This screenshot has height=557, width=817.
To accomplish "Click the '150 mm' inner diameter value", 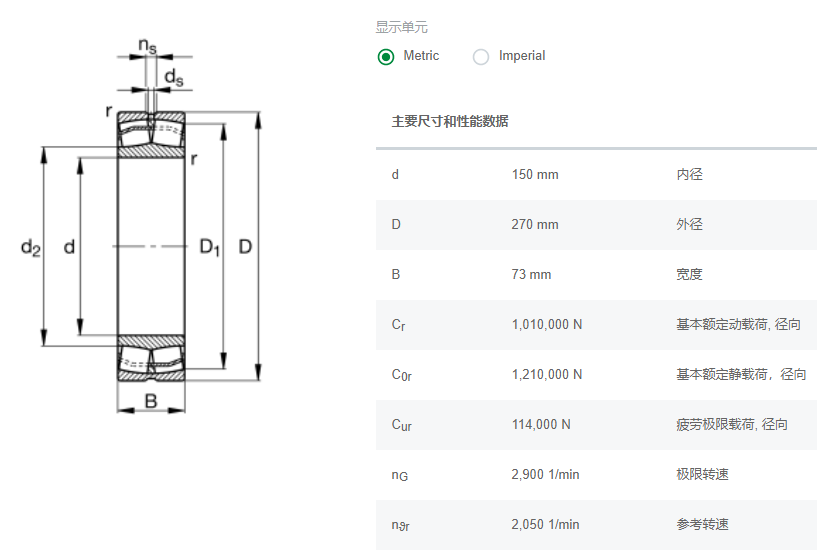I will tap(535, 175).
